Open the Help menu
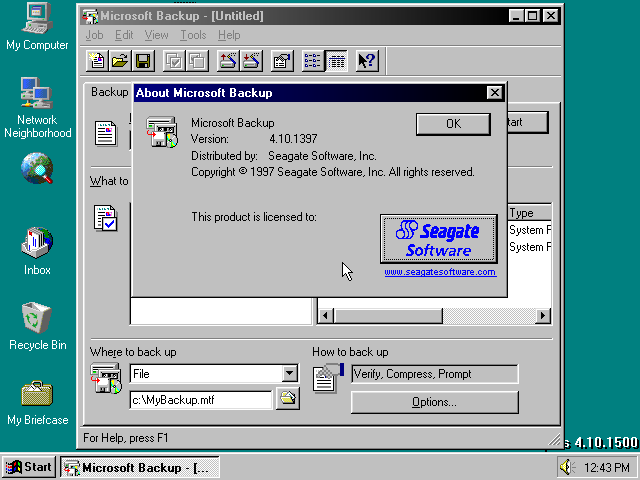Image resolution: width=640 pixels, height=480 pixels. pyautogui.click(x=229, y=35)
